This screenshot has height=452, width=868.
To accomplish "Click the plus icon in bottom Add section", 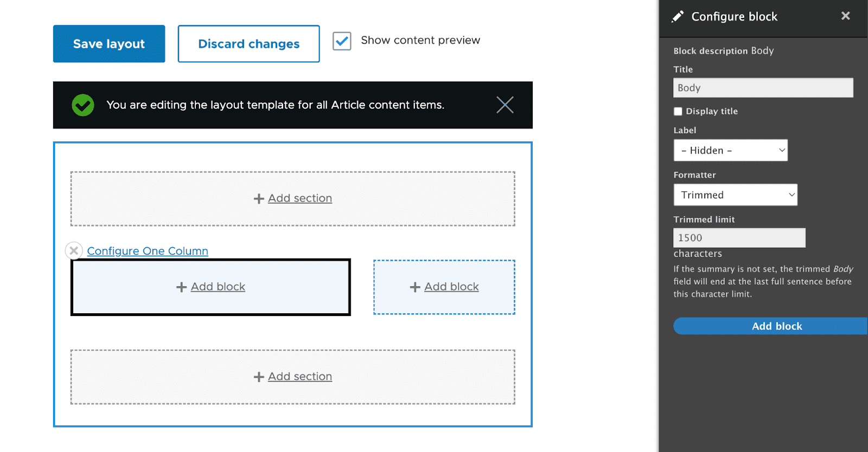I will tap(259, 377).
